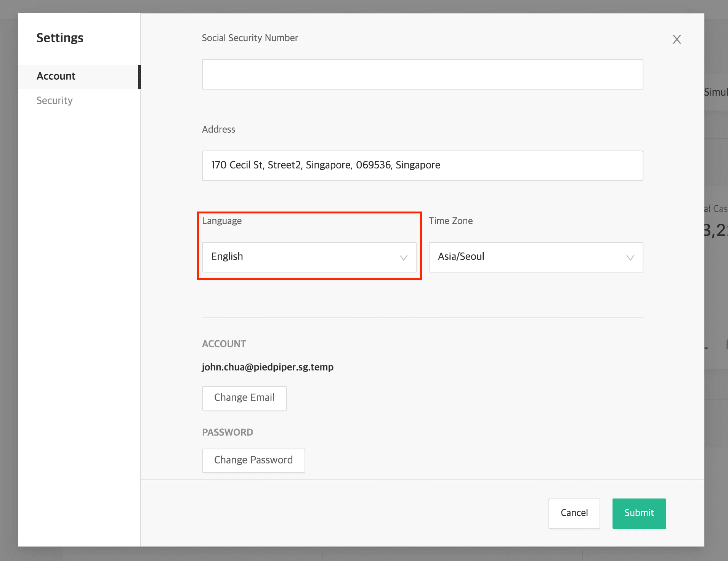Expand the Time Zone dropdown chevron
The width and height of the screenshot is (728, 561).
(630, 258)
